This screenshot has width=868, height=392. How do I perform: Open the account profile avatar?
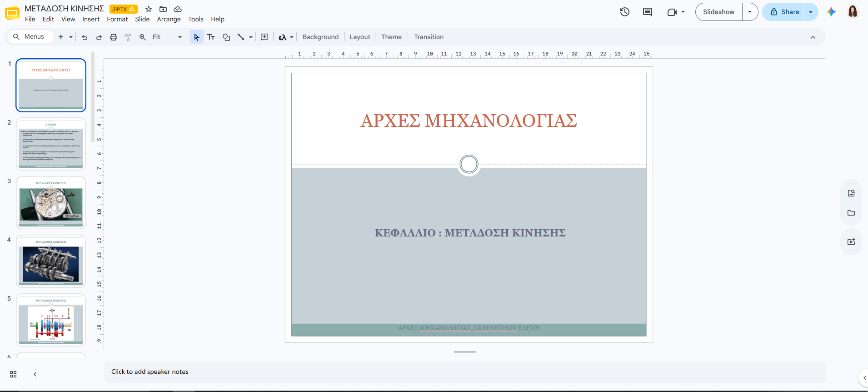(853, 12)
